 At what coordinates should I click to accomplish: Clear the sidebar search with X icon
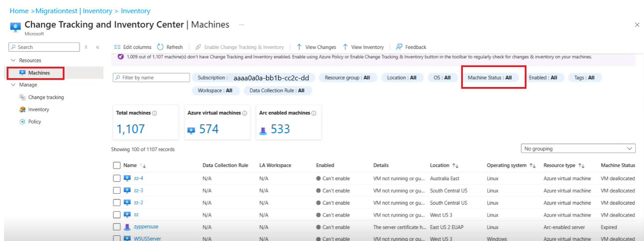86,47
